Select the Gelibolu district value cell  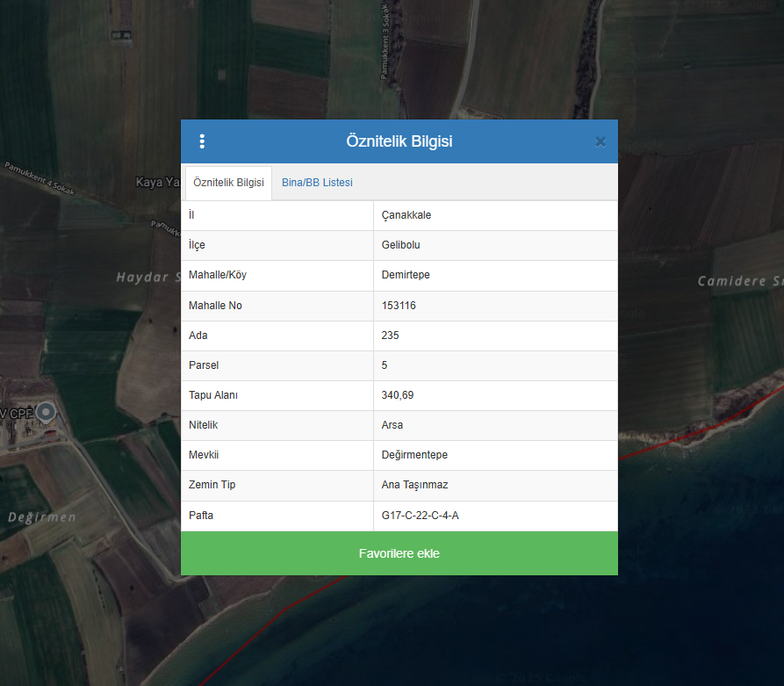tap(401, 245)
